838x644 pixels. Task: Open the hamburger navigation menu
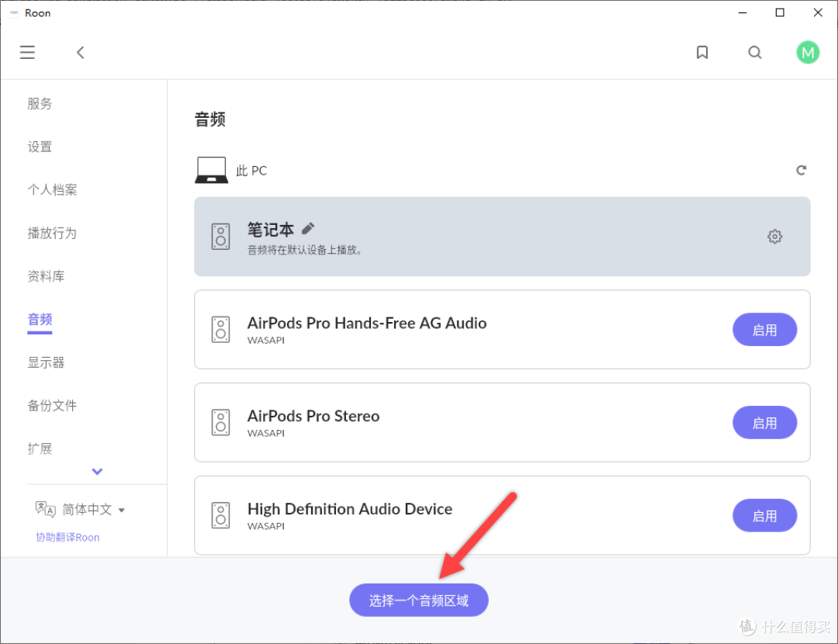coord(28,53)
